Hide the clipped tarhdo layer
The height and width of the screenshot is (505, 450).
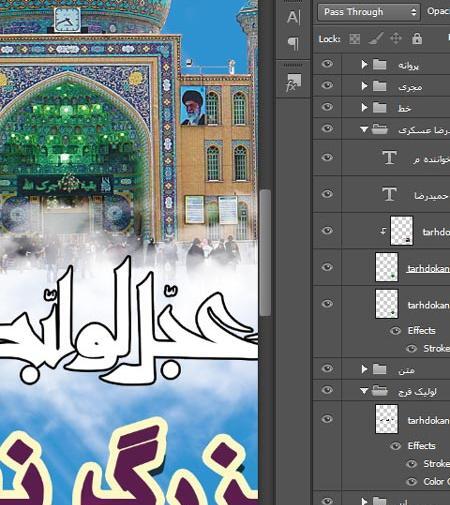click(x=327, y=230)
